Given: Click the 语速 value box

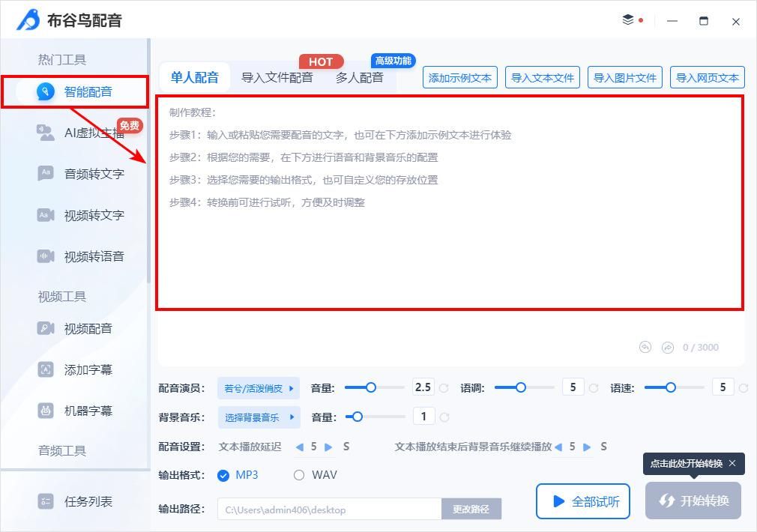Looking at the screenshot, I should (x=723, y=387).
